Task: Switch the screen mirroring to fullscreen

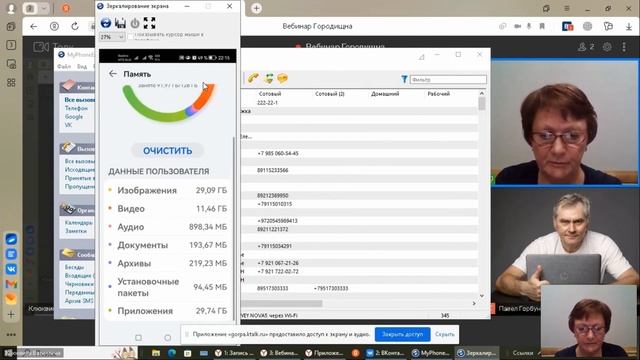Action: [x=149, y=23]
